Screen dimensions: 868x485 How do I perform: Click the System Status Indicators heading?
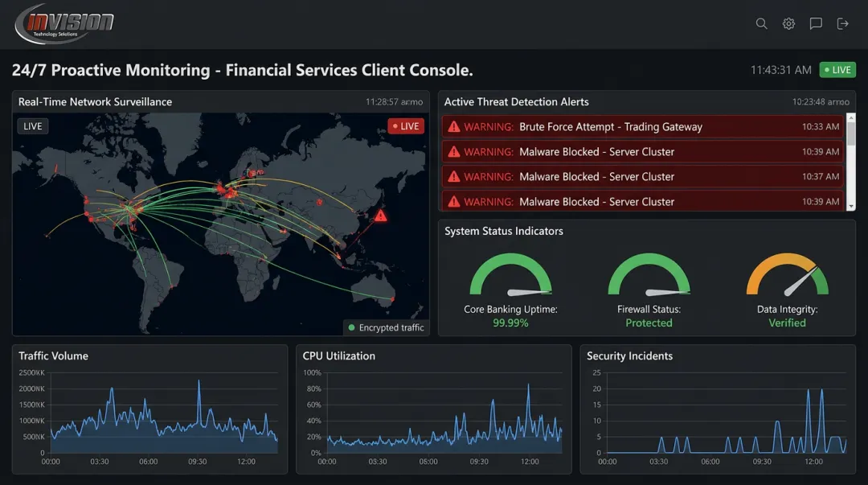coord(504,231)
